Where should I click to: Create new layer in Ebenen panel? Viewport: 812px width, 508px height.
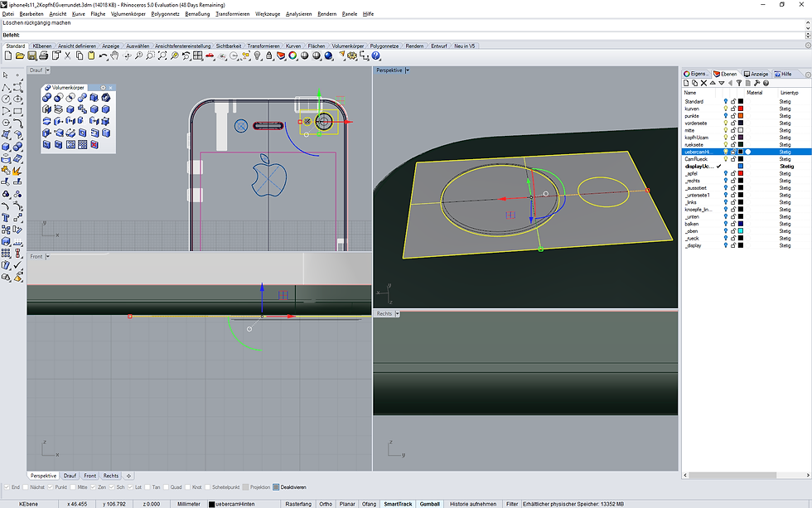(686, 83)
